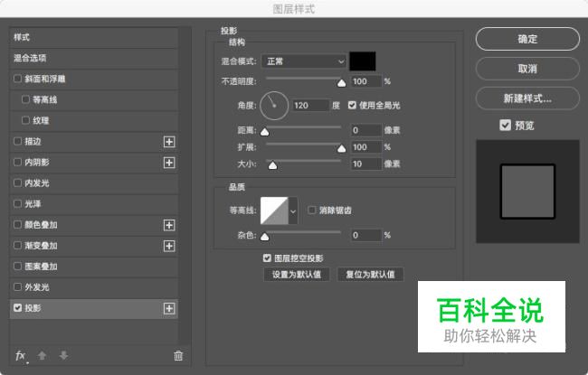Enable the 纹理 checkbox
This screenshot has width=588, height=375.
point(25,120)
